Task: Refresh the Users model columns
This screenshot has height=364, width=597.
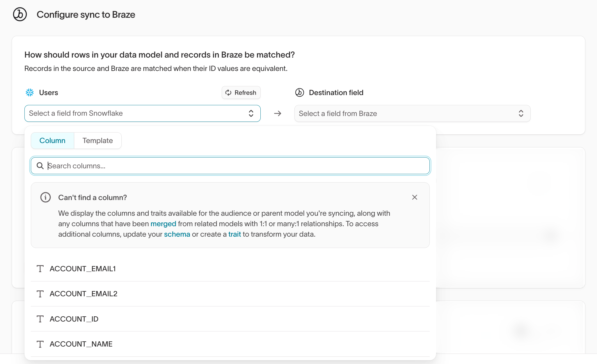Action: pos(241,92)
